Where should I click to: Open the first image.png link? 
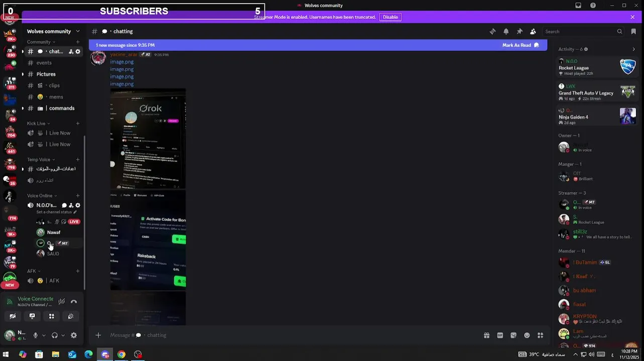tap(122, 62)
